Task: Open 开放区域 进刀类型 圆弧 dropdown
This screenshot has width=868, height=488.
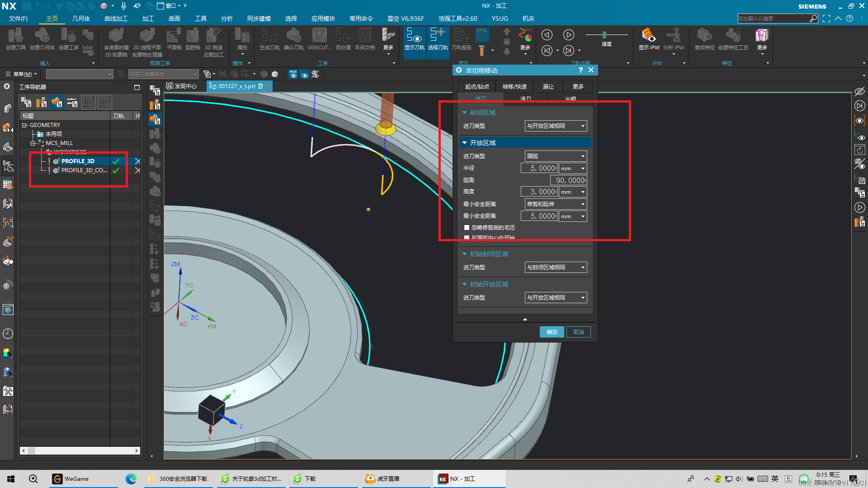Action: (x=556, y=156)
